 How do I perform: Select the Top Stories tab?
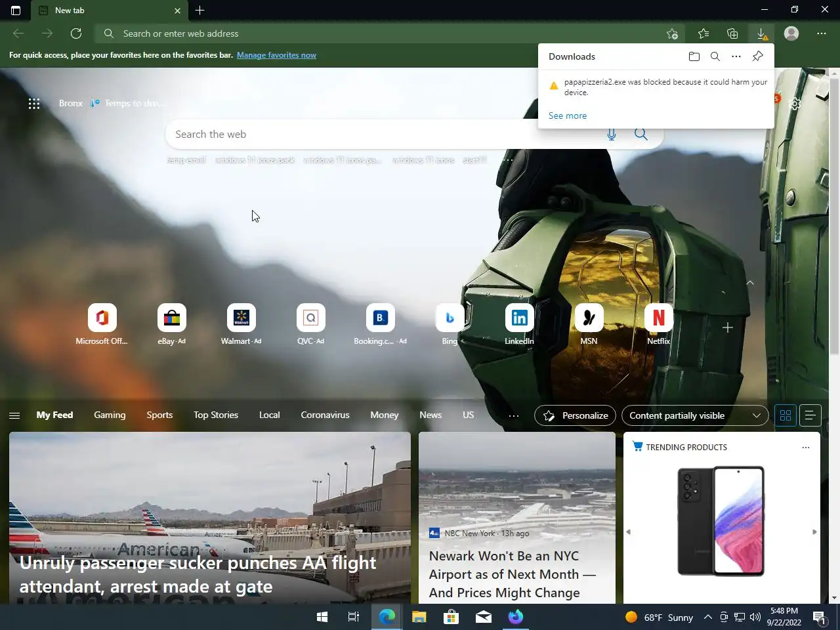216,415
